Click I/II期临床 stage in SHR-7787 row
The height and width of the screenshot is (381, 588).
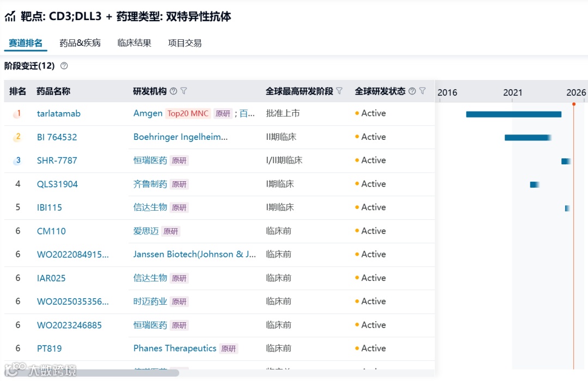tap(284, 161)
